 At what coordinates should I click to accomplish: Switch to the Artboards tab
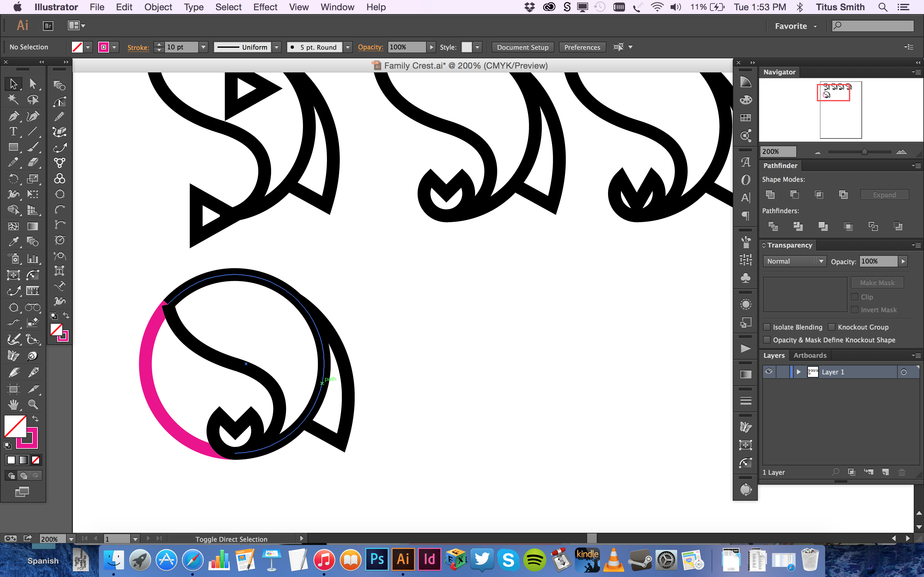pyautogui.click(x=809, y=355)
